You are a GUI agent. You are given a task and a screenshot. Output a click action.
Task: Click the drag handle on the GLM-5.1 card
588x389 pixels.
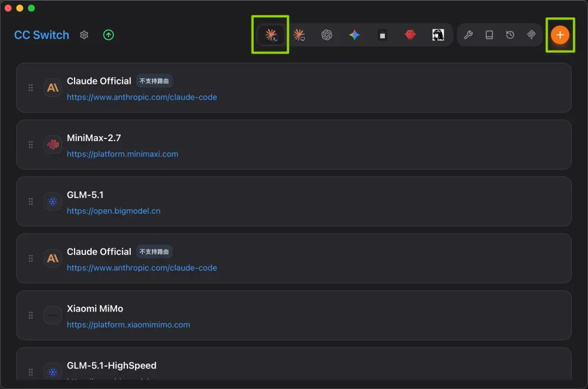[x=30, y=202]
